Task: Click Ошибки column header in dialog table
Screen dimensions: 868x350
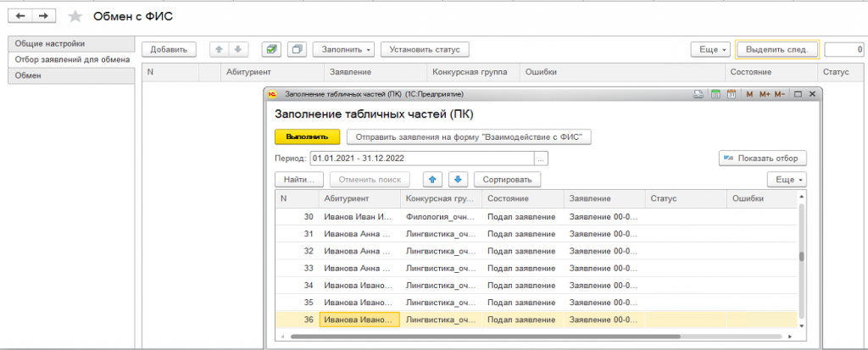Action: pyautogui.click(x=762, y=198)
